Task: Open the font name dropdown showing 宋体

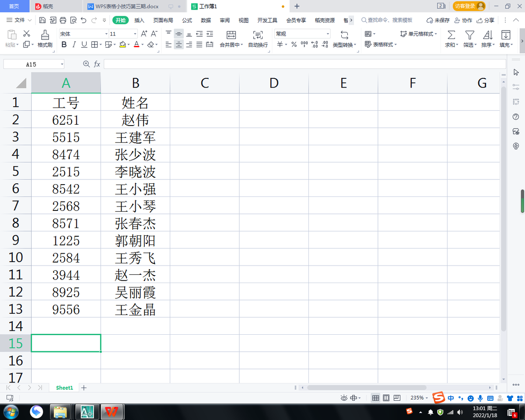Action: pos(106,34)
